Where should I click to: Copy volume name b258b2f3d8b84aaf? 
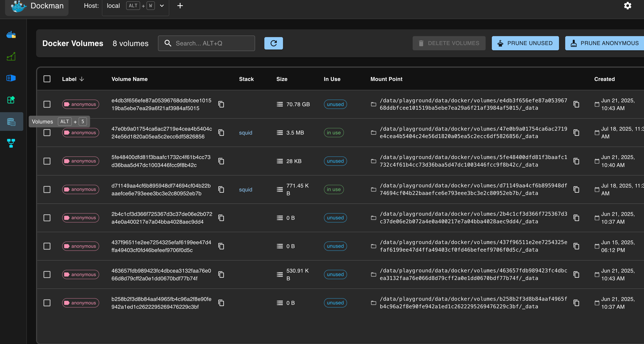point(221,303)
